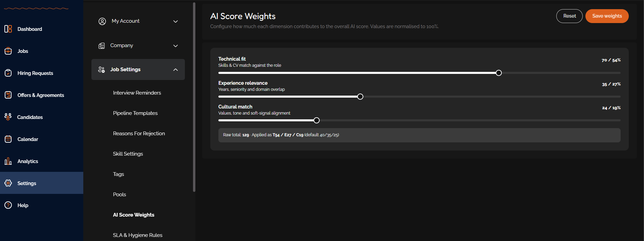This screenshot has height=241, width=644.
Task: Click the 'AI Score Weights' page heading
Action: click(243, 16)
